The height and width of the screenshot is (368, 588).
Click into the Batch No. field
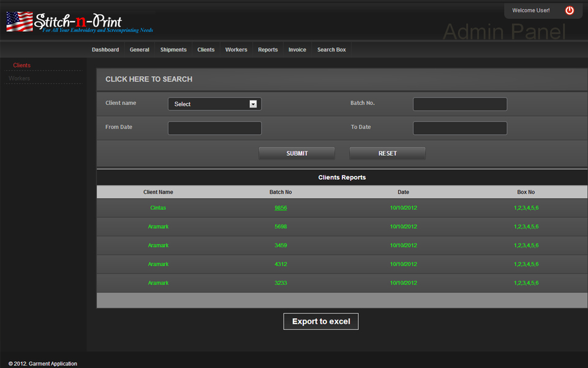pyautogui.click(x=459, y=104)
